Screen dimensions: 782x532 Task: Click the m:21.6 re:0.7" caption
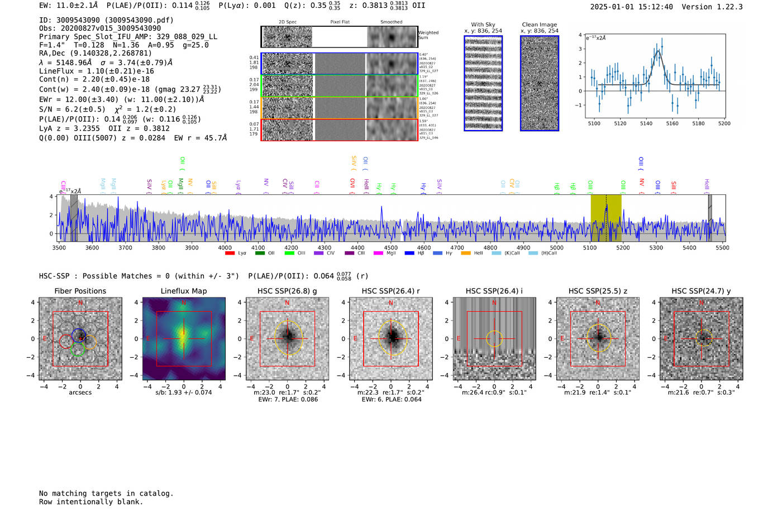[702, 392]
